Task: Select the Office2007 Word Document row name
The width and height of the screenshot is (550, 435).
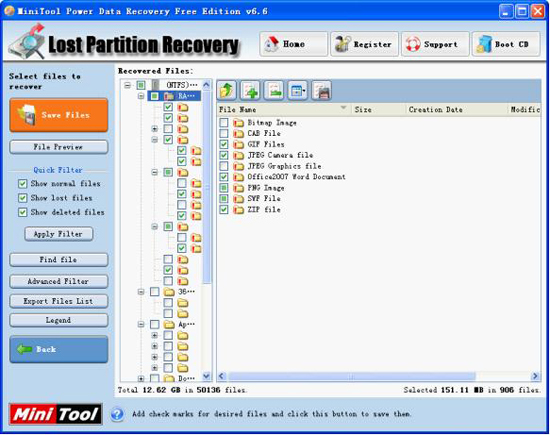Action: click(296, 177)
